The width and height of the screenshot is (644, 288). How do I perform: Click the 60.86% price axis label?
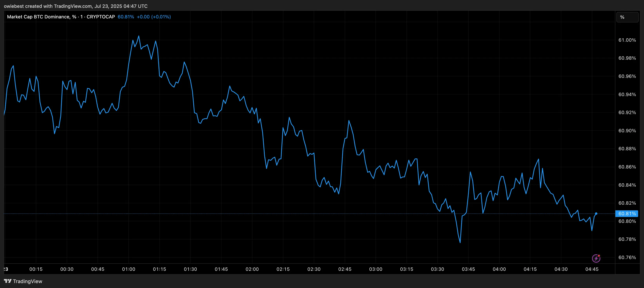[627, 167]
